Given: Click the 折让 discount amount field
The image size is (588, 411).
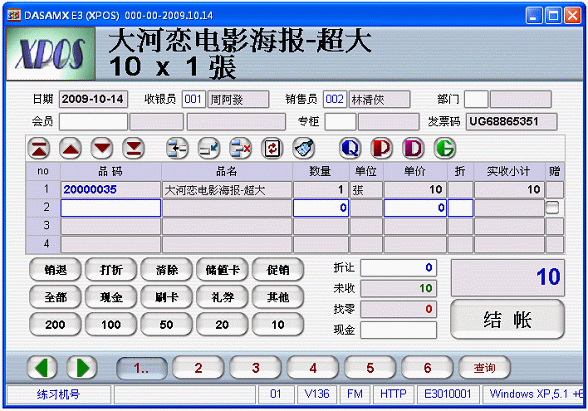Looking at the screenshot, I should pyautogui.click(x=399, y=267).
